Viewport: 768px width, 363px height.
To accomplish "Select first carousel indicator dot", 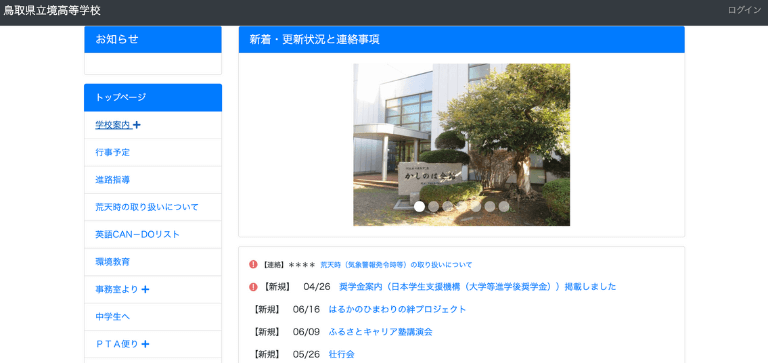I will coord(419,207).
